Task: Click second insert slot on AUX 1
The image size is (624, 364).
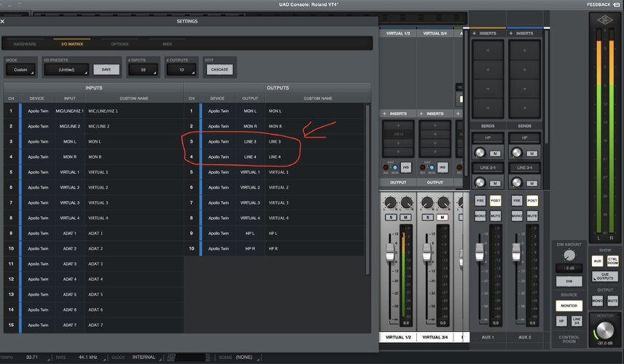Action: [x=488, y=70]
